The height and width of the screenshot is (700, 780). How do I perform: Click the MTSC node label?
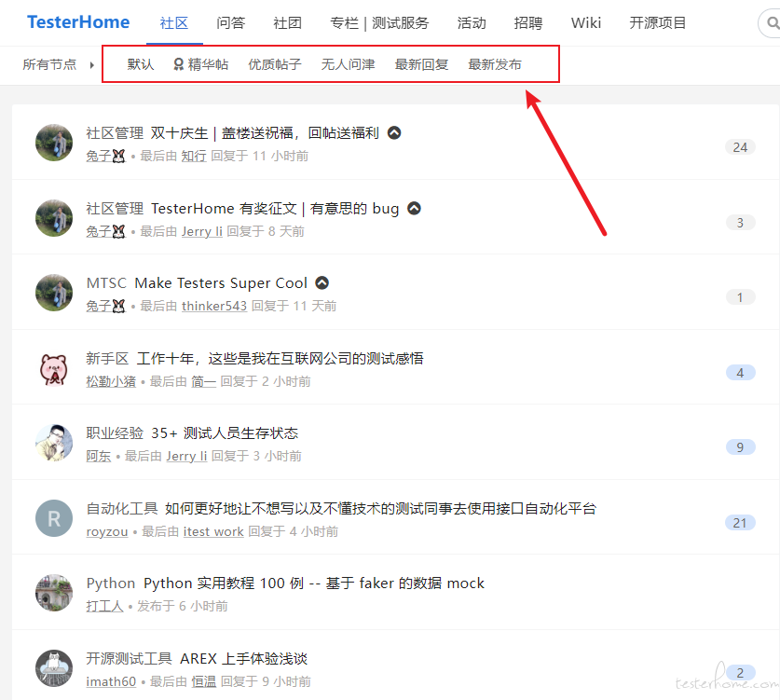point(106,283)
